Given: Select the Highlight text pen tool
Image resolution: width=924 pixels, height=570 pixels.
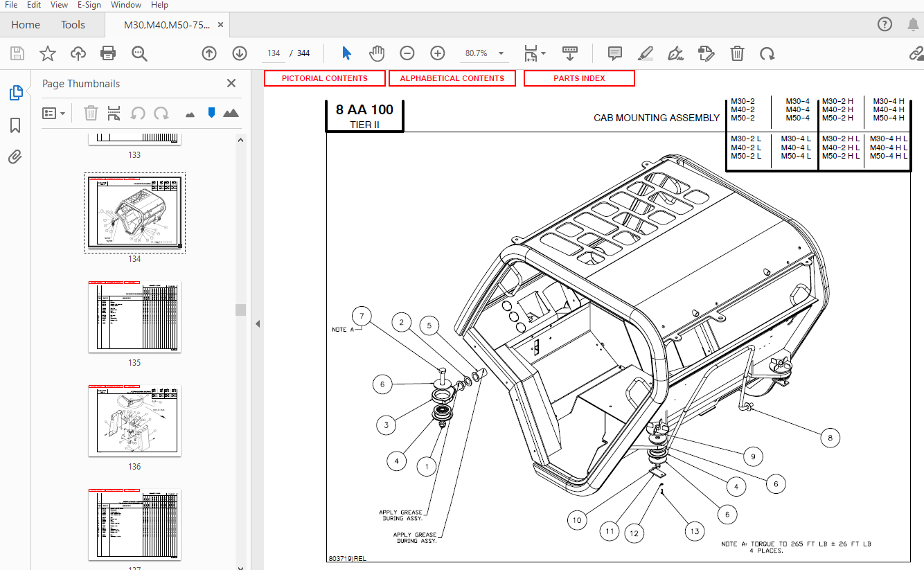Looking at the screenshot, I should point(646,53).
